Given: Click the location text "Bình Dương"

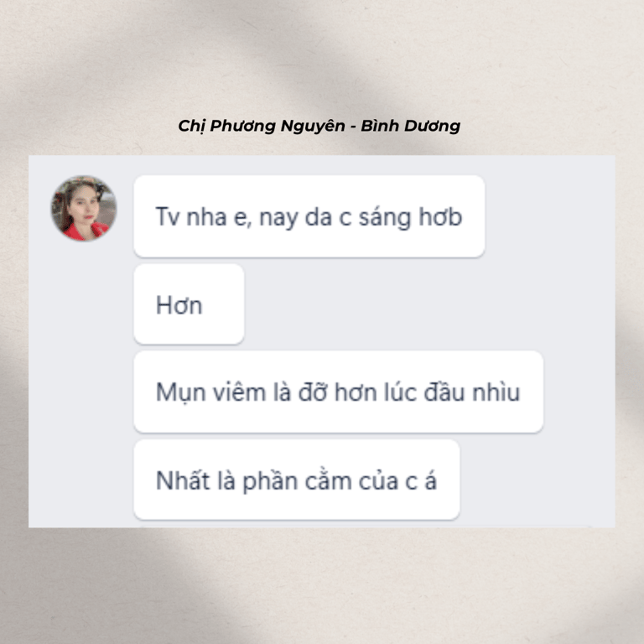Looking at the screenshot, I should [411, 126].
